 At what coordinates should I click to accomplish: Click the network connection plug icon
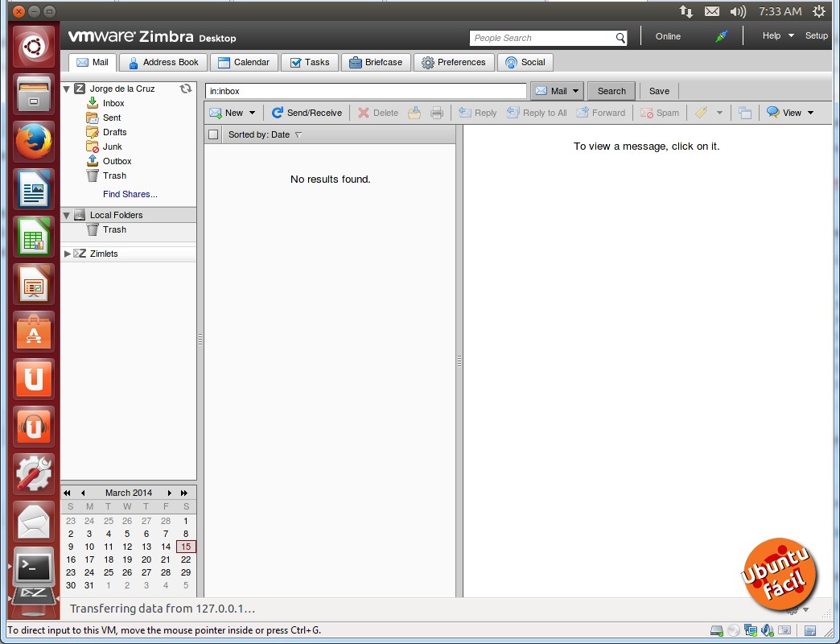click(722, 36)
